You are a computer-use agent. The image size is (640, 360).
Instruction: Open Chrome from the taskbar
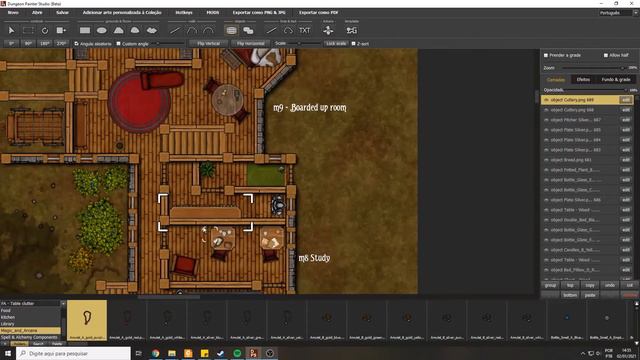pyautogui.click(x=156, y=353)
